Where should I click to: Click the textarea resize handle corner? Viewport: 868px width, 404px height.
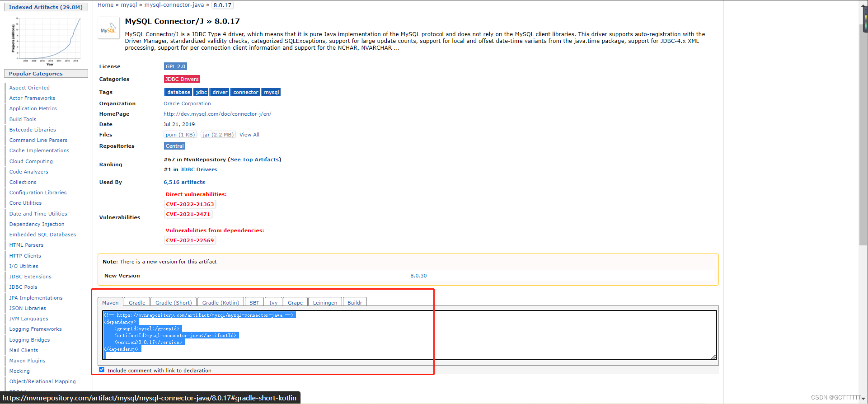(713, 357)
